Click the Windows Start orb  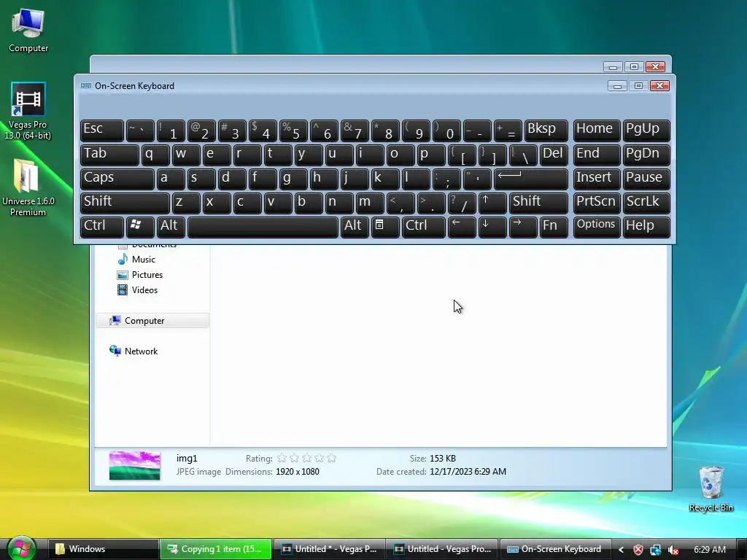(x=21, y=548)
